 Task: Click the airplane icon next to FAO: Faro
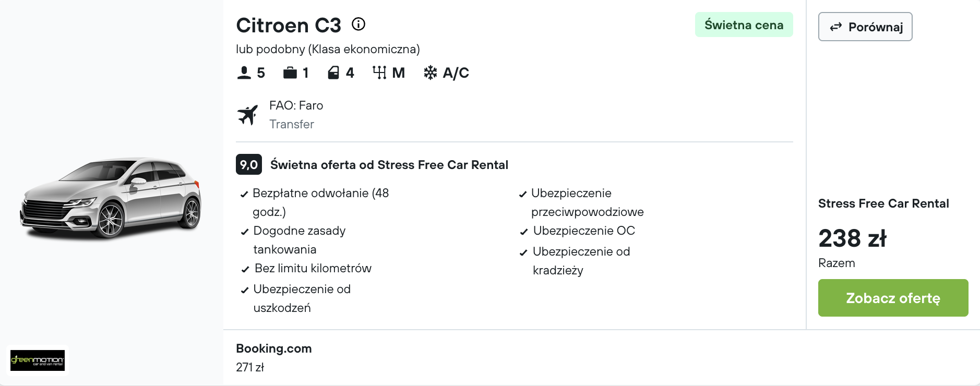[x=248, y=115]
